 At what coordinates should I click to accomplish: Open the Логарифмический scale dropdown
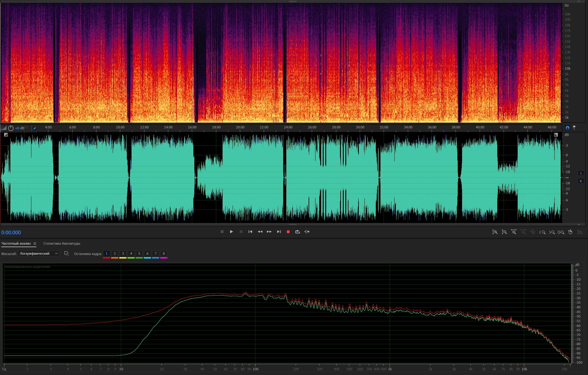coord(38,253)
